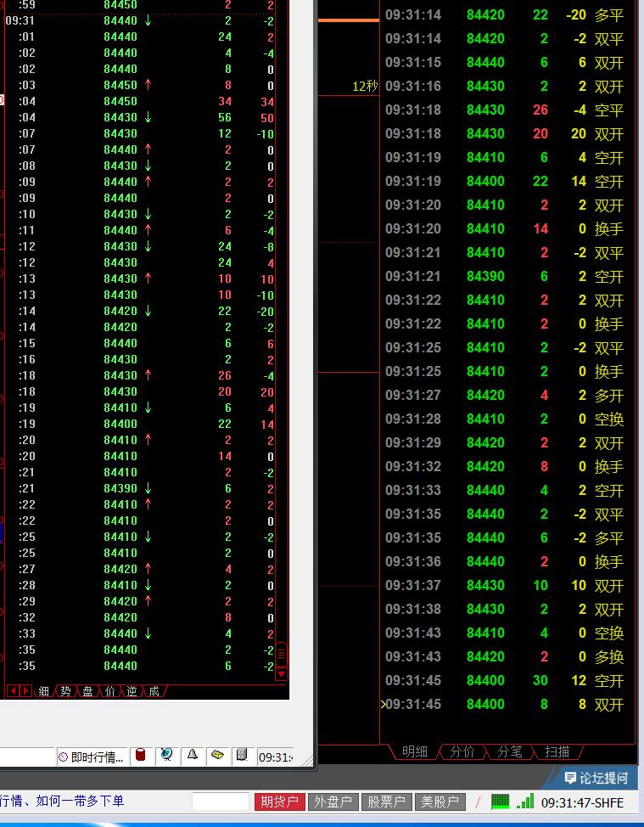644x827 pixels.
Task: Click the green signal bars icon
Action: coord(525,802)
